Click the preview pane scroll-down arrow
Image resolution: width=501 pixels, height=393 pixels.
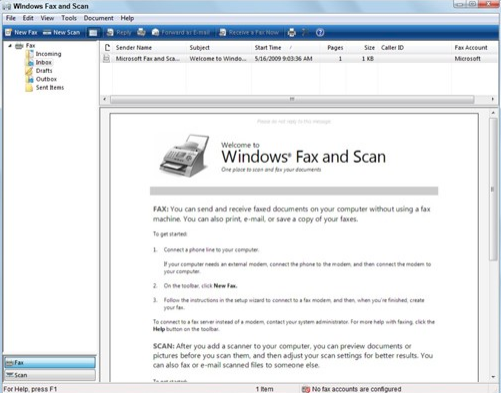493,377
